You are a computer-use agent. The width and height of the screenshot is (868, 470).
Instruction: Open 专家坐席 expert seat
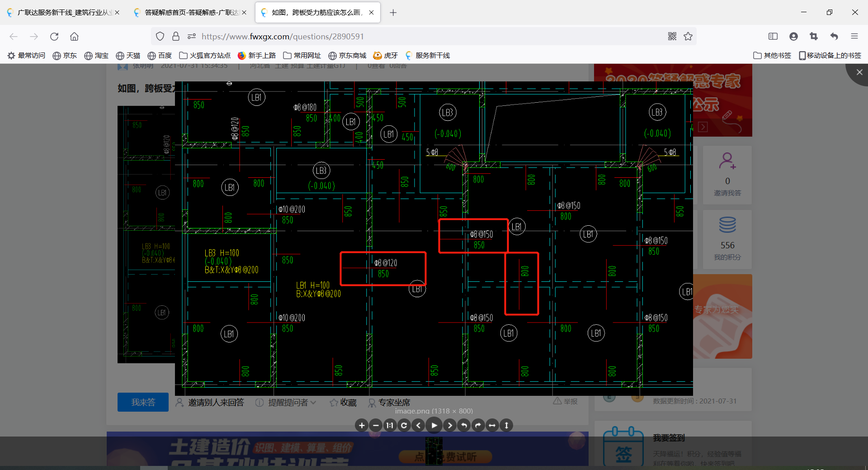tap(389, 402)
